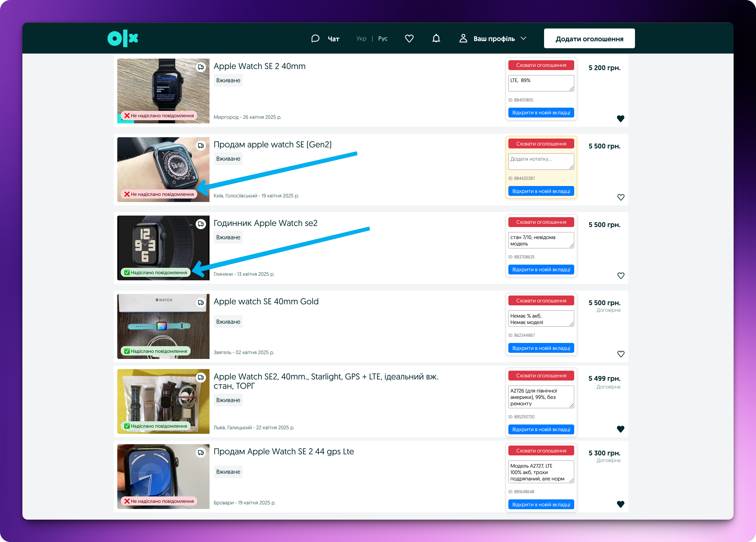Open listing Продам apple watch SE (Gen2)

[x=272, y=145]
